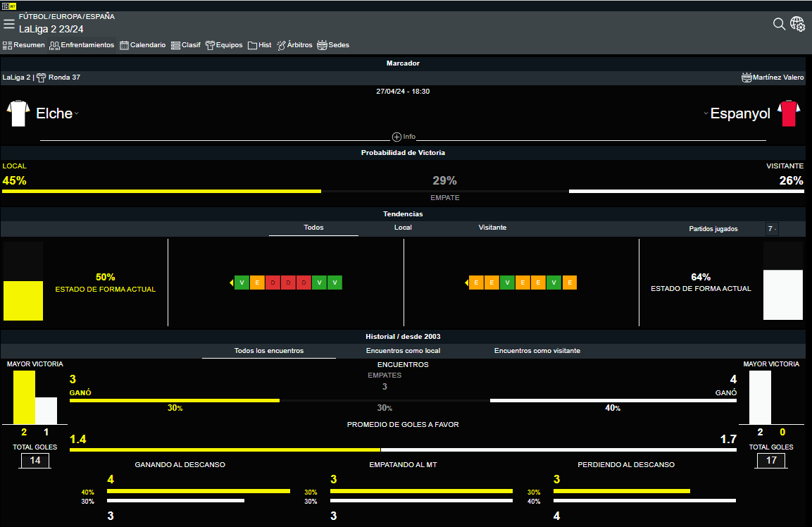Click the Martínez Valero stadium icon
This screenshot has width=812, height=527.
click(747, 77)
